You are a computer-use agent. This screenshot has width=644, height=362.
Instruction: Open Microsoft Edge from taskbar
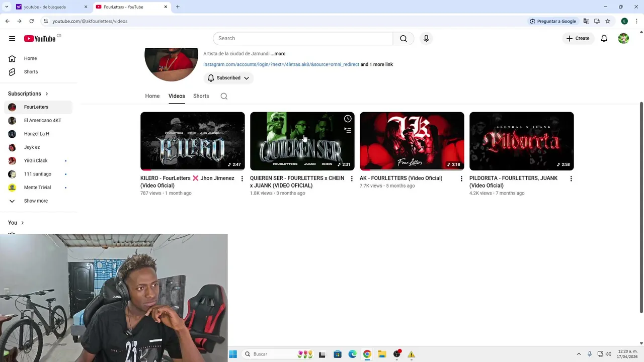352,354
